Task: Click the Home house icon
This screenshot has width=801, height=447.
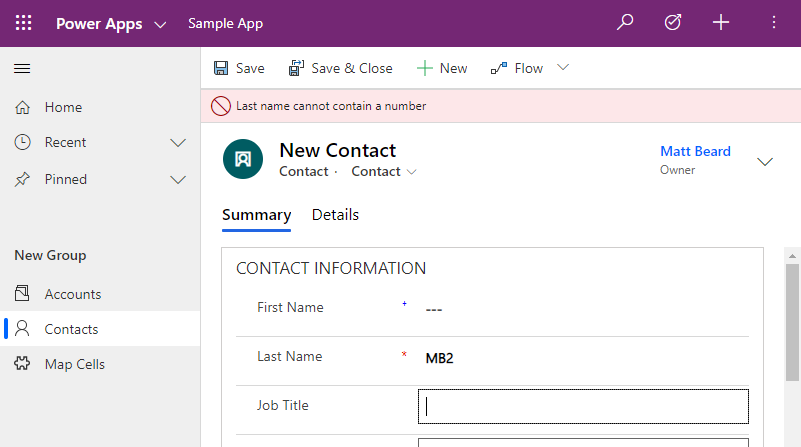Action: [x=22, y=107]
